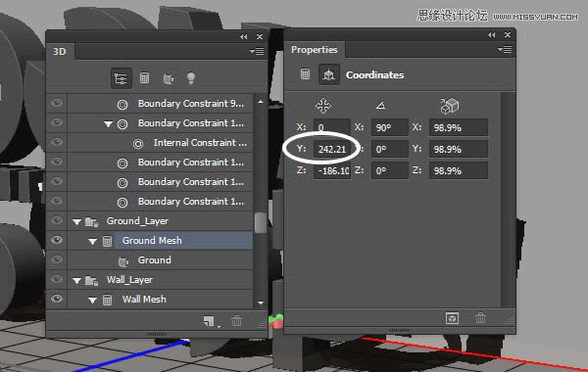Click the 3D panel scrollbar thumb
This screenshot has width=588, height=372.
coord(261,222)
